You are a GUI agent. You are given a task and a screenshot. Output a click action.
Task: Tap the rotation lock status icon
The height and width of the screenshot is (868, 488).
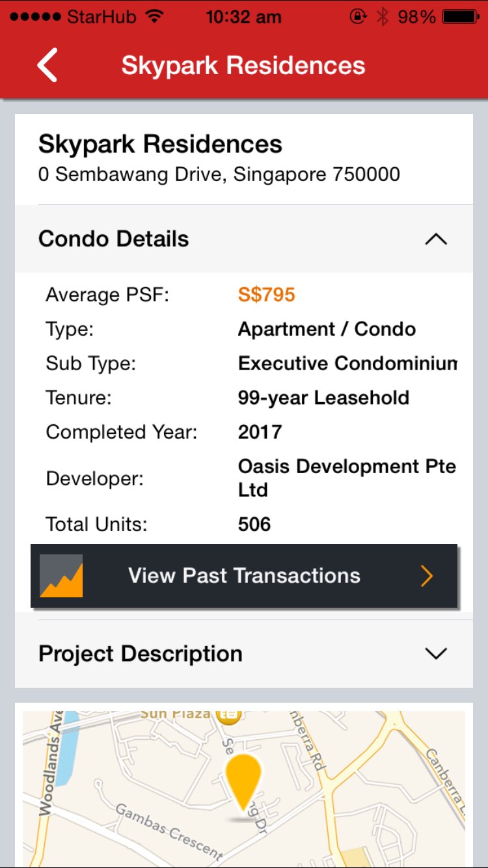tap(358, 17)
